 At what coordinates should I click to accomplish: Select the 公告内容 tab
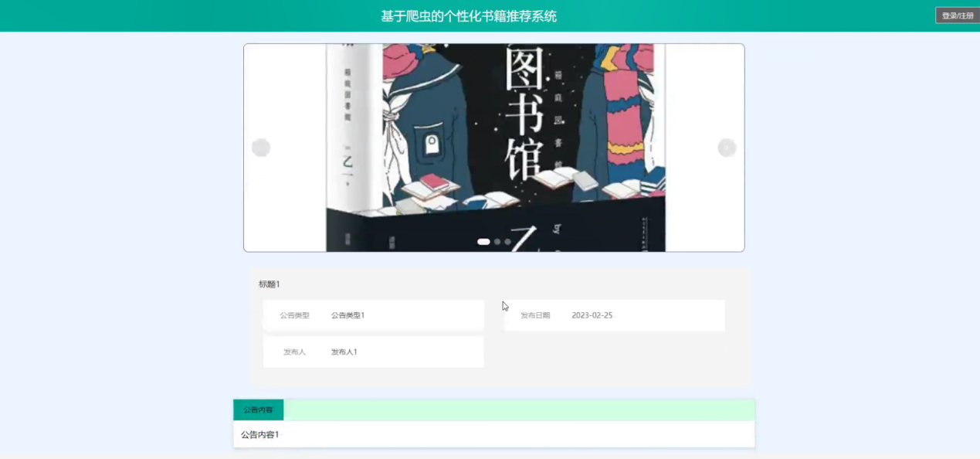click(x=258, y=410)
